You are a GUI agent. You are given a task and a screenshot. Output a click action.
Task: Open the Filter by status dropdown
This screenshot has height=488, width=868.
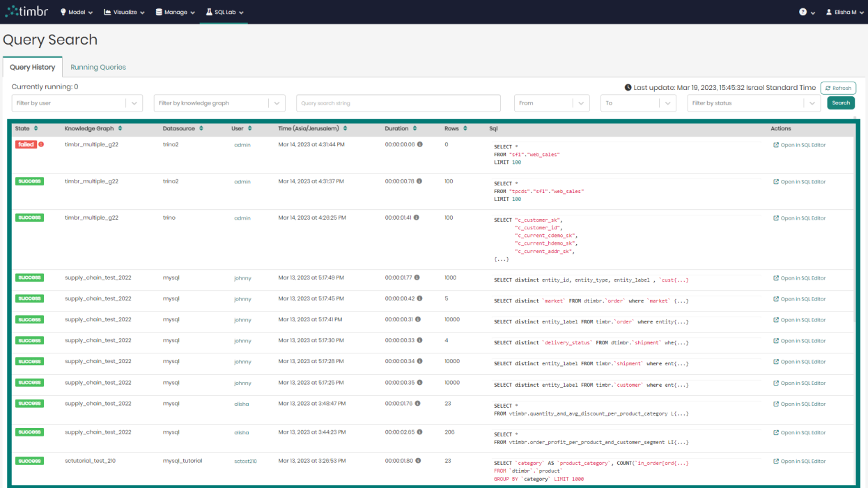click(x=754, y=102)
